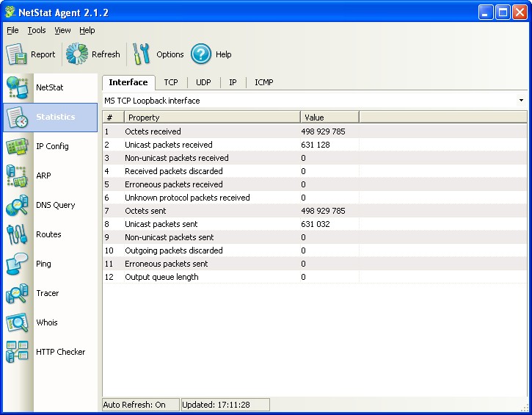Open the ARP sidebar icon
Screen dimensions: 532x415
(17, 176)
